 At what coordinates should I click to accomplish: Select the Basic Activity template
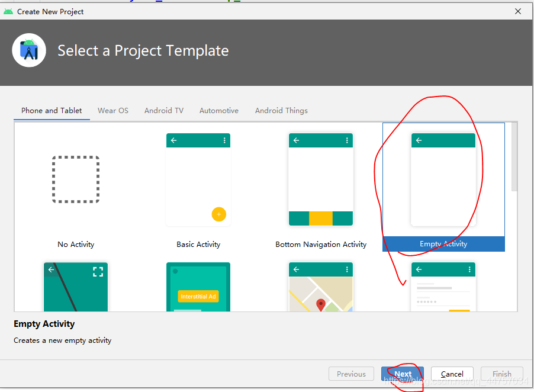(x=198, y=179)
